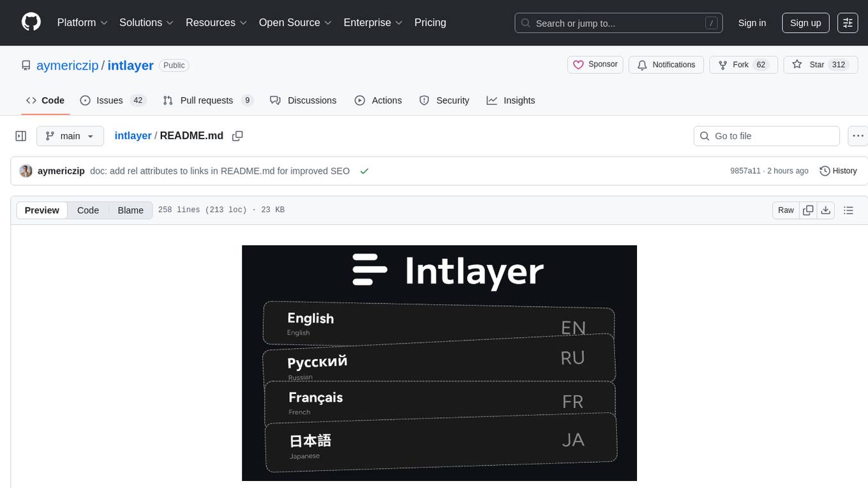868x488 pixels.
Task: Open the README outline menu
Action: click(848, 210)
